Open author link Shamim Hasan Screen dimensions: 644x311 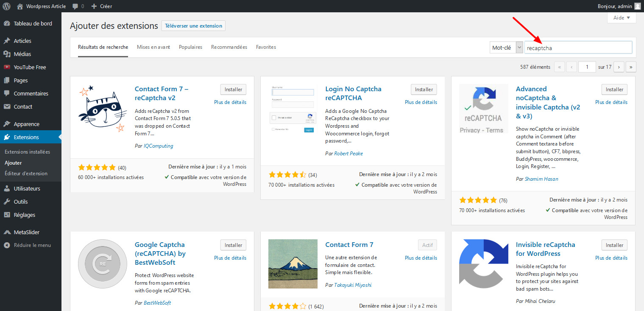(541, 179)
